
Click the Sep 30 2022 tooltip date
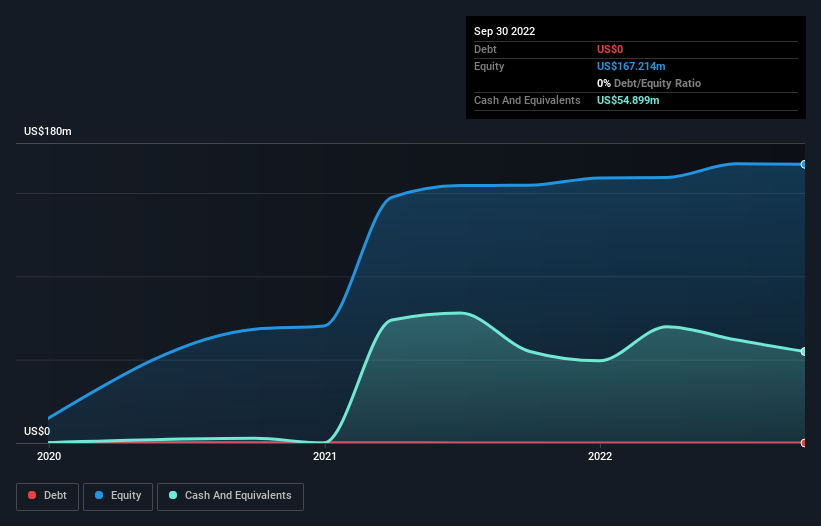click(x=504, y=31)
